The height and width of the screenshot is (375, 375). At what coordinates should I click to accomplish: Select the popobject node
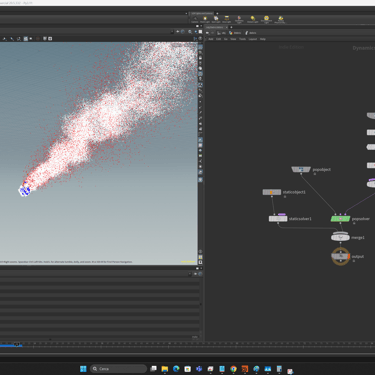[301, 169]
